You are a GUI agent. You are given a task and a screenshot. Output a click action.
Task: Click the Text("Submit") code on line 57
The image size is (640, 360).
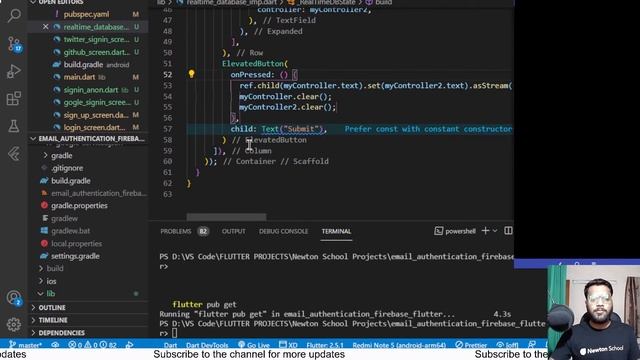point(292,129)
